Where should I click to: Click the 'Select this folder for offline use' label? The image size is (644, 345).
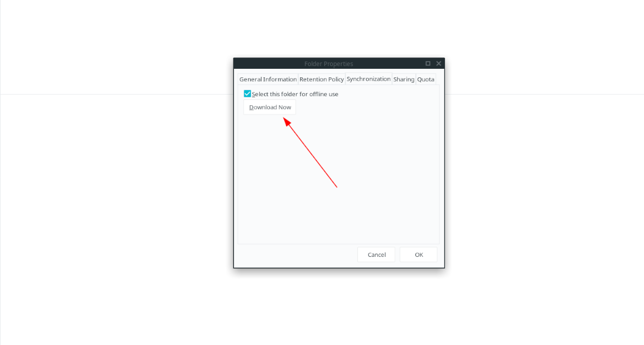point(295,94)
